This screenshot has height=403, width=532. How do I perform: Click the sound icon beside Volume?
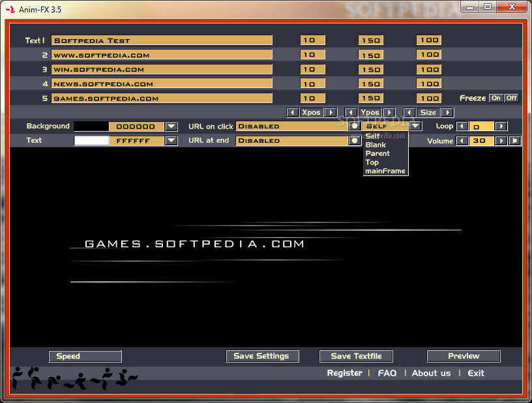(x=514, y=140)
